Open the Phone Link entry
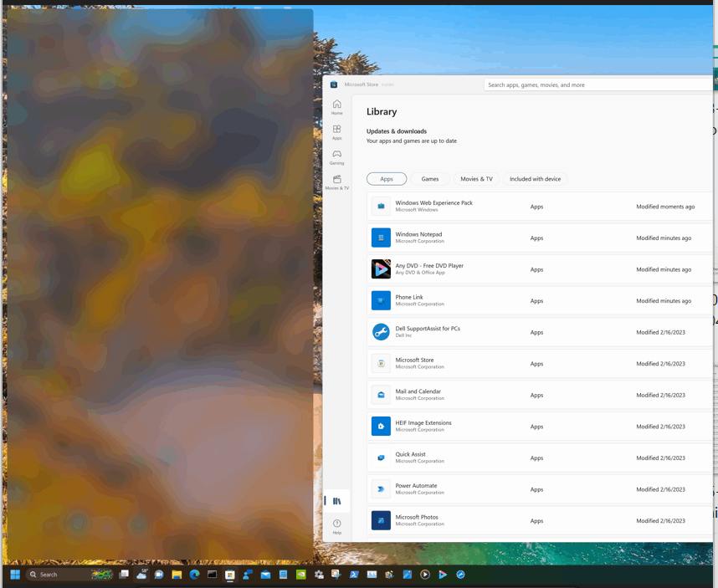 (540, 300)
